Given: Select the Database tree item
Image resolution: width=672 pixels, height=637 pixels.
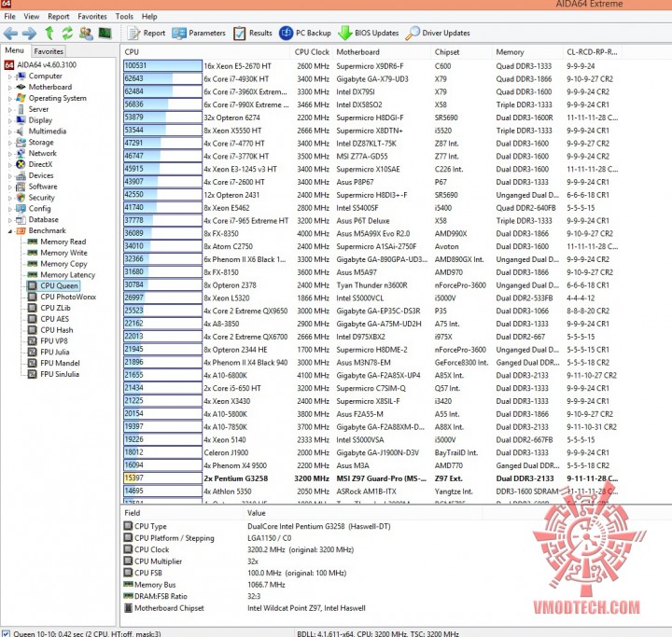Looking at the screenshot, I should pos(43,219).
